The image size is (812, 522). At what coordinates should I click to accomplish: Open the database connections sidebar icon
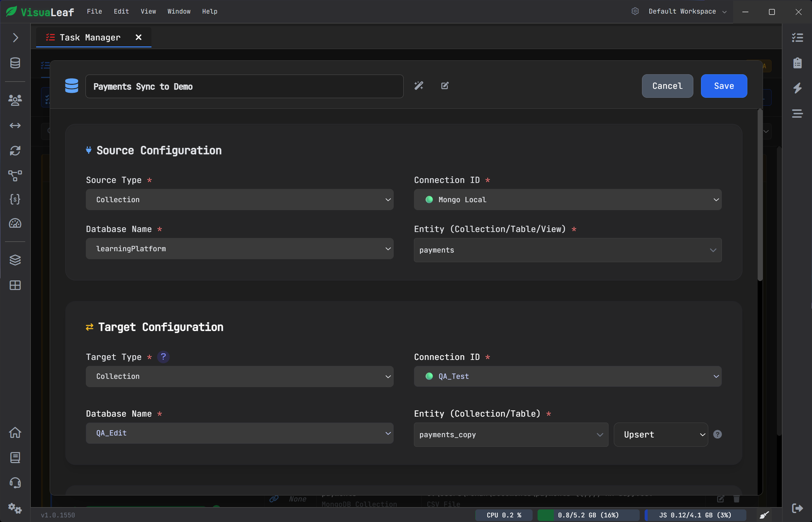tap(15, 63)
